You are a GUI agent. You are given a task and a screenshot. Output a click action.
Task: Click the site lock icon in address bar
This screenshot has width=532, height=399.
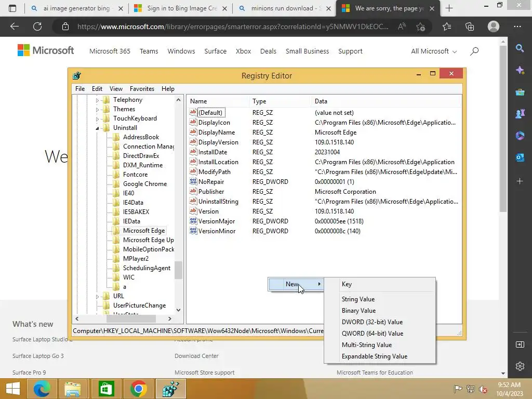pos(65,26)
